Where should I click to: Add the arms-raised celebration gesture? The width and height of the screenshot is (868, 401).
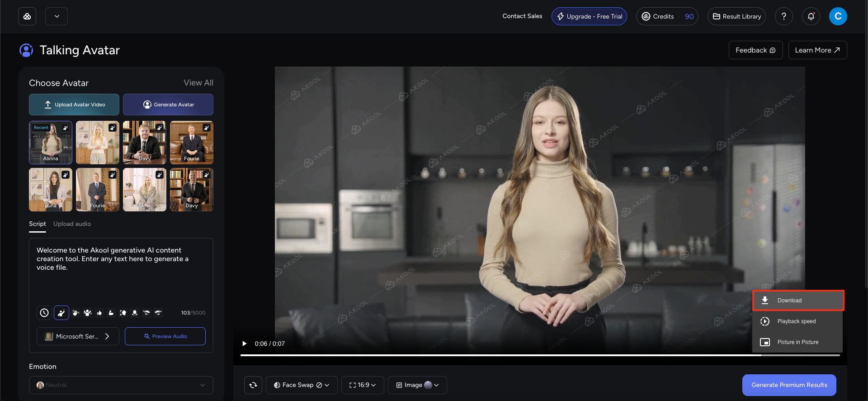pyautogui.click(x=88, y=313)
